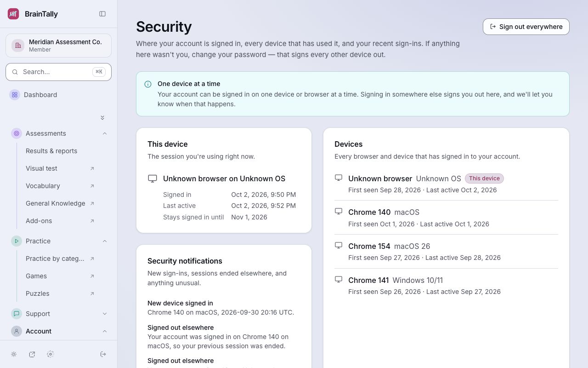Click the info icon in the banner
The height and width of the screenshot is (368, 588).
pos(148,84)
